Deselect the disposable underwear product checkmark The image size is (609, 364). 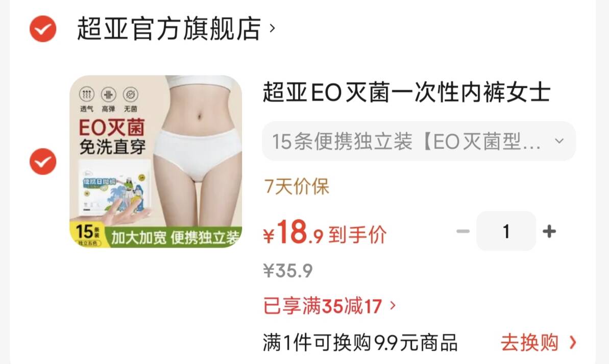(43, 161)
